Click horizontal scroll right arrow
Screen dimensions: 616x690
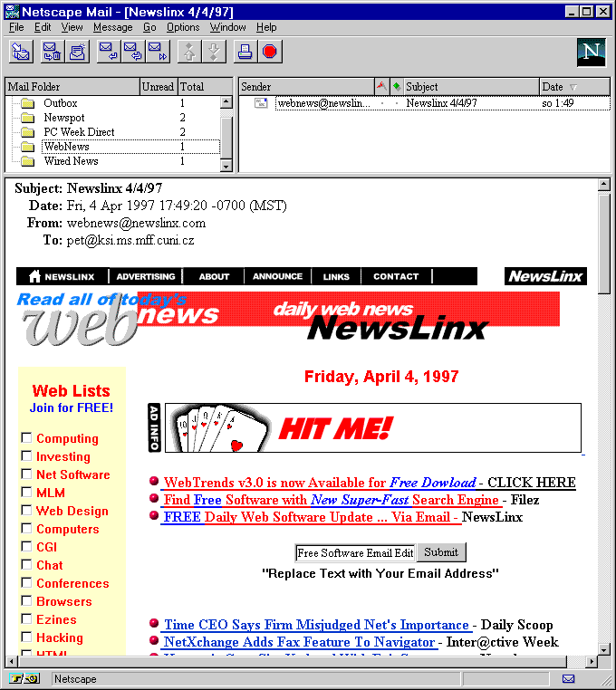[x=592, y=661]
